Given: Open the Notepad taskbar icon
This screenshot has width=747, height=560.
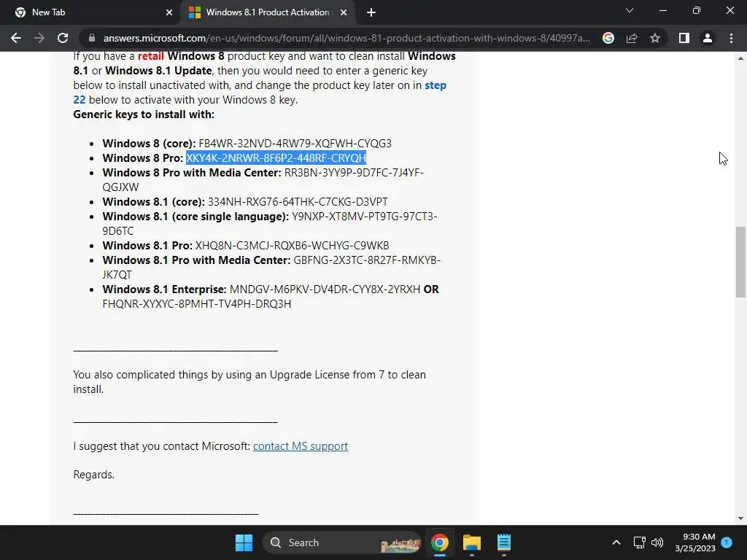Looking at the screenshot, I should click(503, 542).
